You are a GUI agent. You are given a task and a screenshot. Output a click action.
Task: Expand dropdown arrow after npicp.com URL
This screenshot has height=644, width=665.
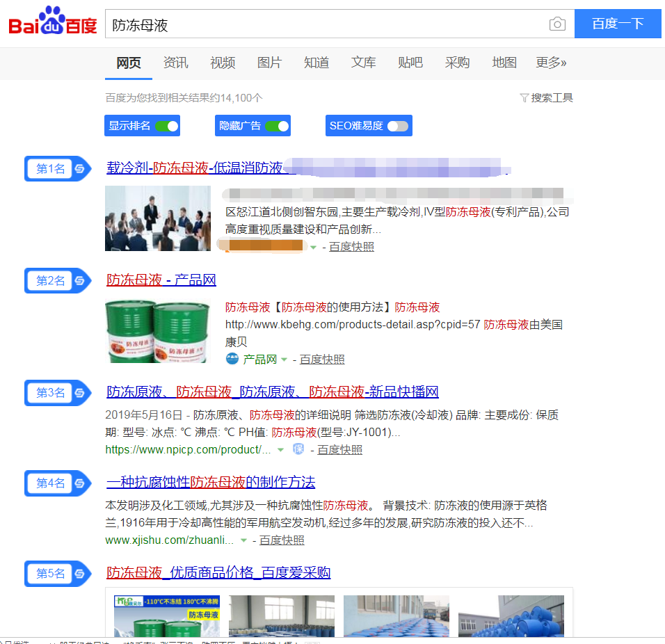(280, 450)
